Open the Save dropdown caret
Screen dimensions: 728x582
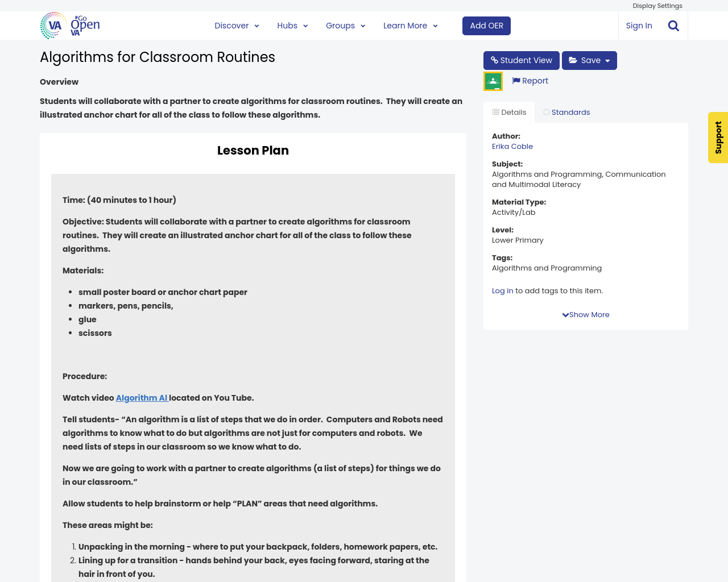click(x=607, y=61)
